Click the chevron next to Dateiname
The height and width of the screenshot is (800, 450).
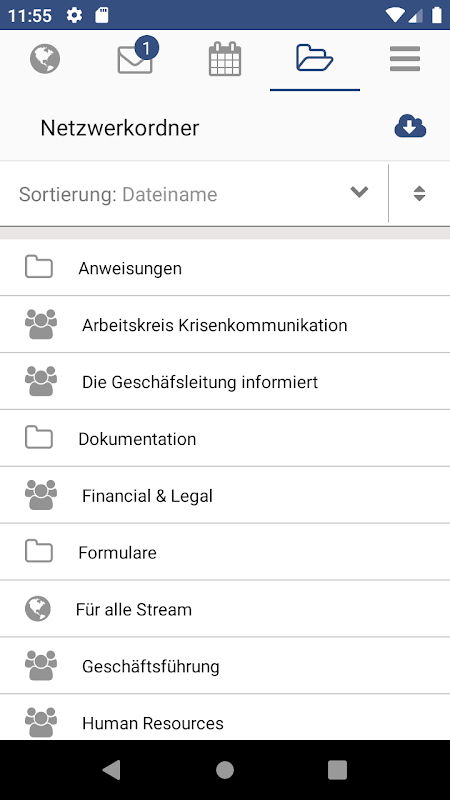(x=359, y=192)
